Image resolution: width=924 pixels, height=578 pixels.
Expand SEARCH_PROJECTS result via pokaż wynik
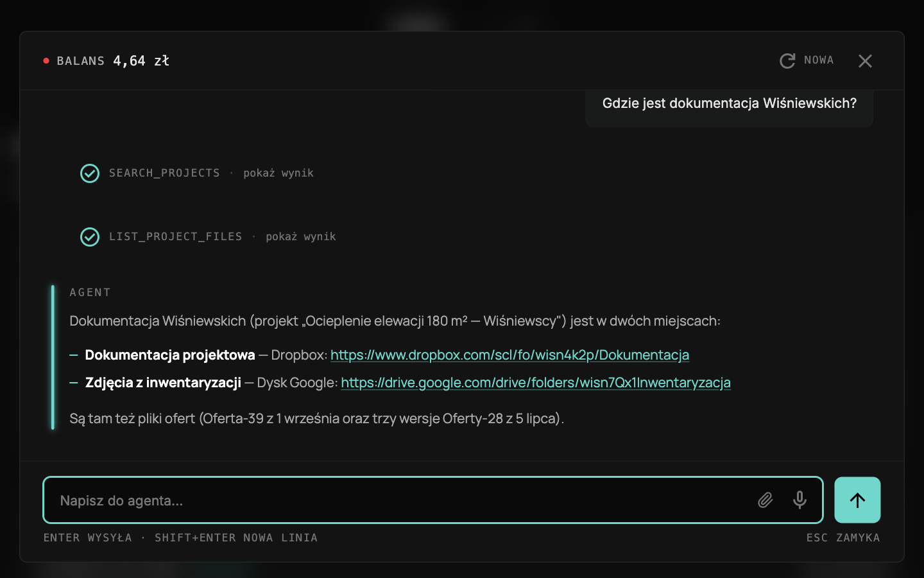[278, 173]
